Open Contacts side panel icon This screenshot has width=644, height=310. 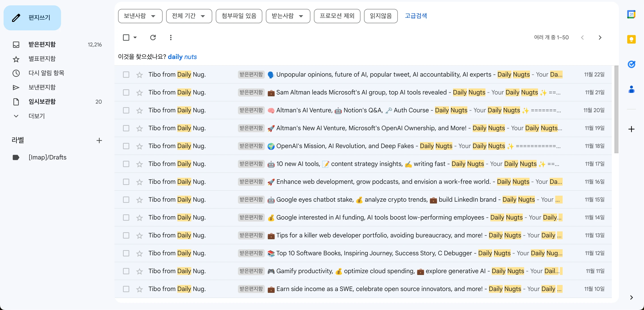[x=631, y=89]
